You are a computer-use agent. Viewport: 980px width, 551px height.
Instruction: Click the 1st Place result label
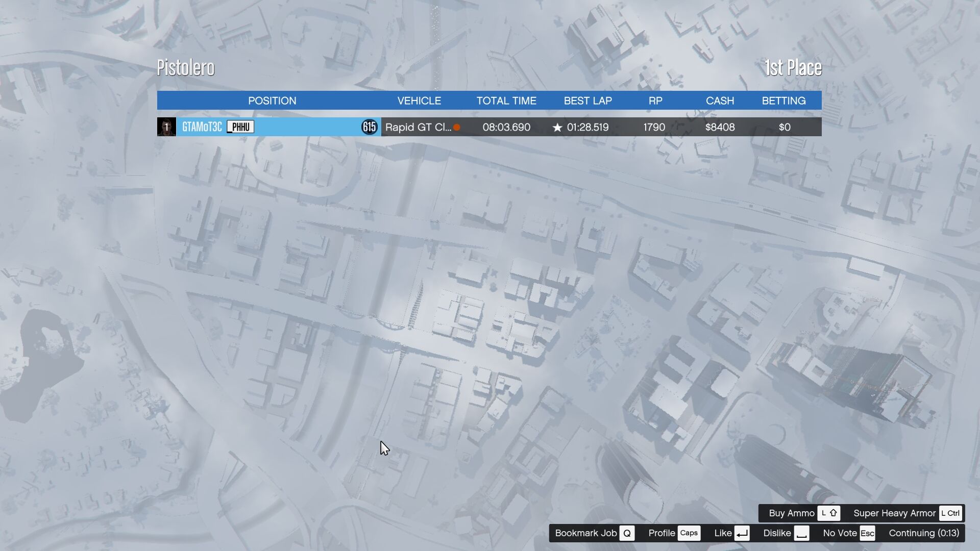793,68
